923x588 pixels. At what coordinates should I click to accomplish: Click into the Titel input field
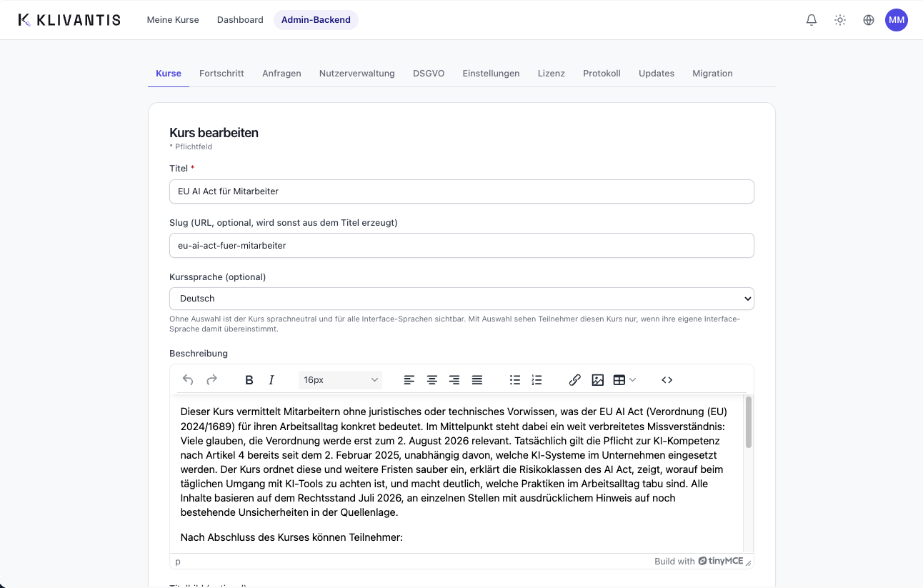461,191
